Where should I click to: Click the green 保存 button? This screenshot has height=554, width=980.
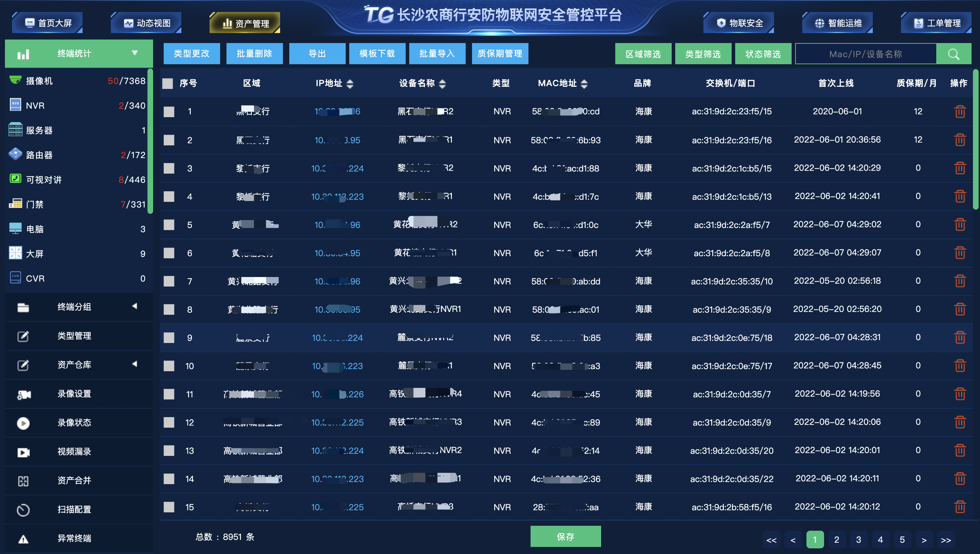[x=566, y=536]
